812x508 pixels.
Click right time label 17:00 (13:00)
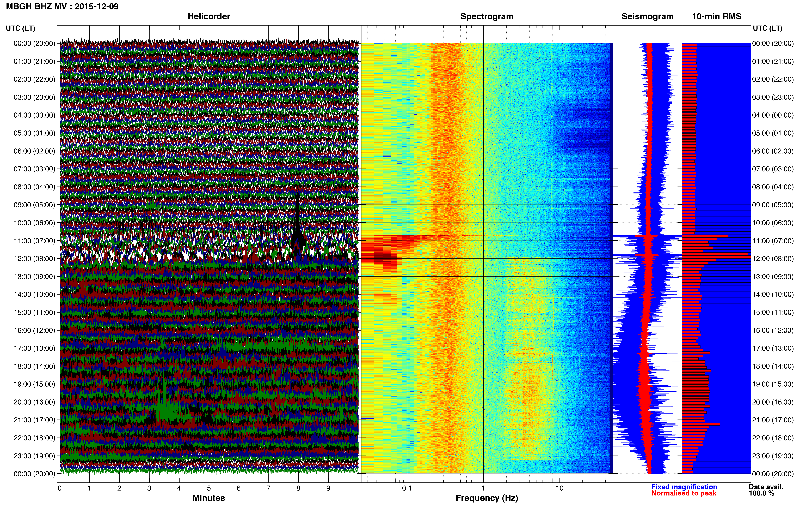[773, 348]
